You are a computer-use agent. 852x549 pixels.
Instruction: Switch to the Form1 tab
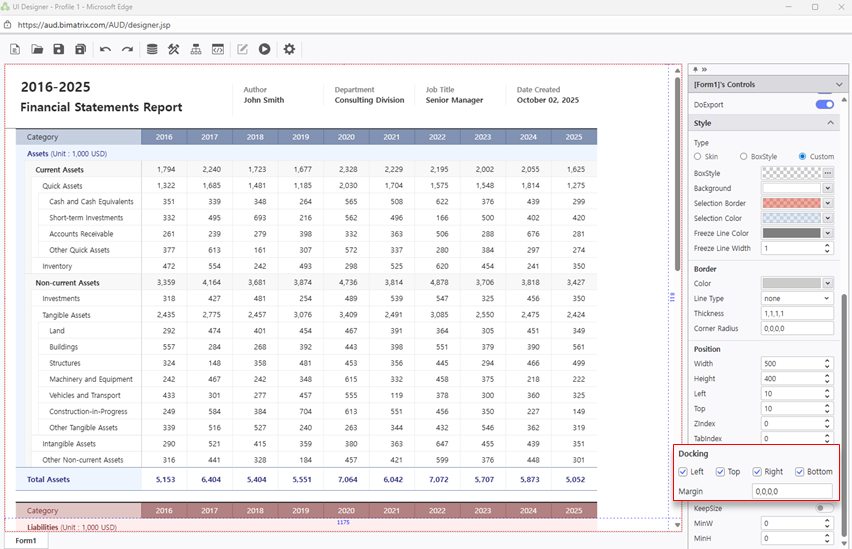pos(26,541)
